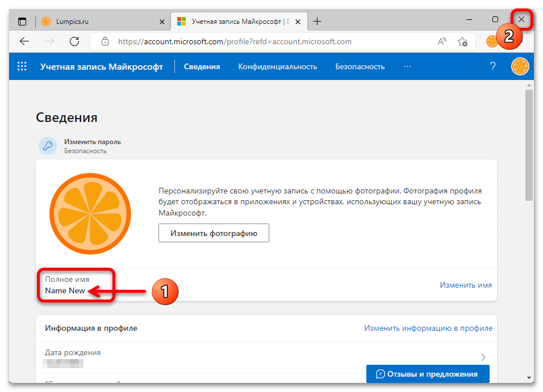
Task: Open the Help question mark
Action: tap(492, 66)
